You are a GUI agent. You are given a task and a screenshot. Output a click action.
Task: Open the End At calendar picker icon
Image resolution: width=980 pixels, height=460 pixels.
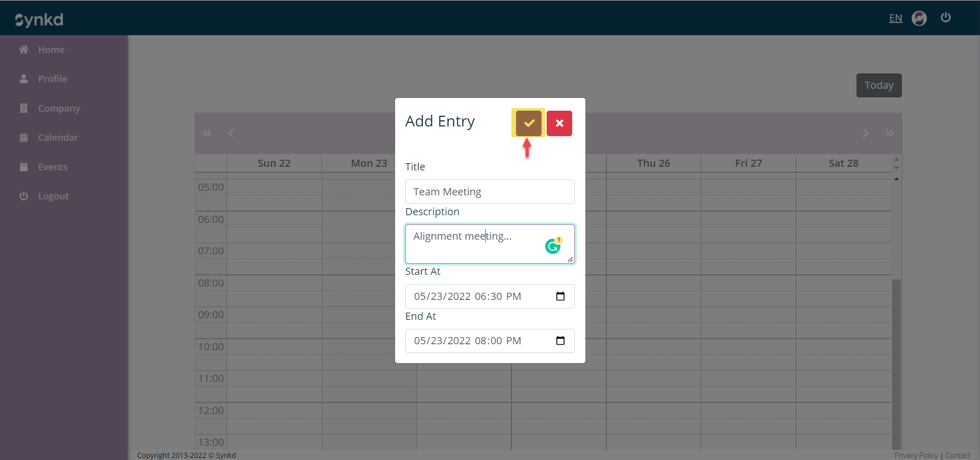(x=560, y=341)
